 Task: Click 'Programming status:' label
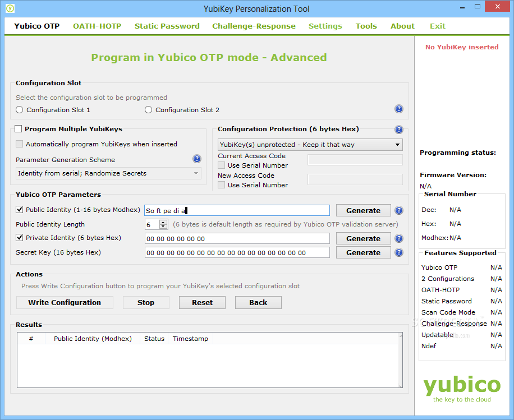[458, 153]
